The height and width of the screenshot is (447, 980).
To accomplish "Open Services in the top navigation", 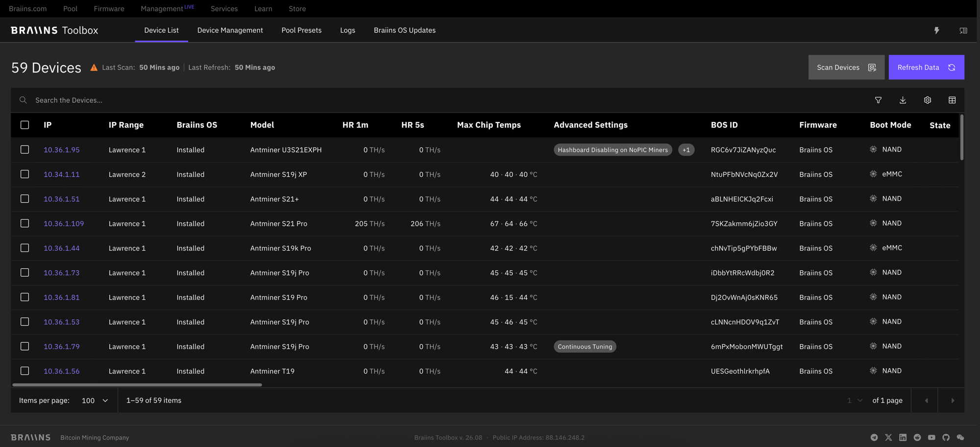I will 224,9.
